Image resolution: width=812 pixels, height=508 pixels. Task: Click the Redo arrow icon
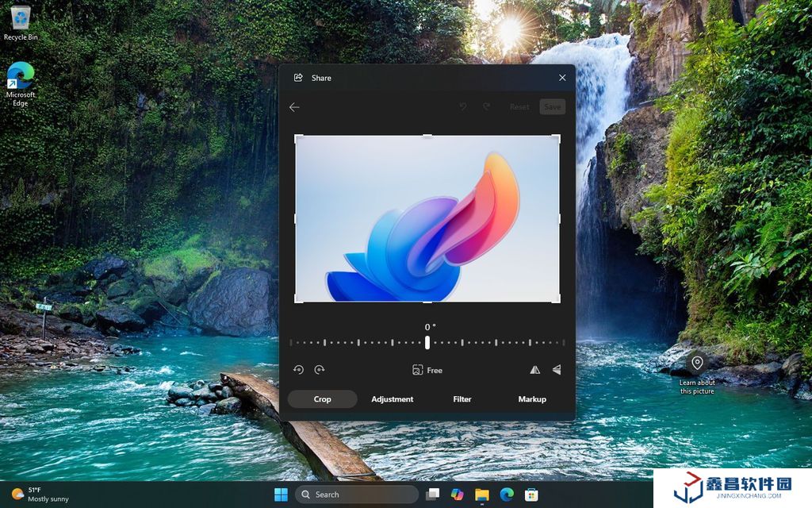click(x=486, y=107)
